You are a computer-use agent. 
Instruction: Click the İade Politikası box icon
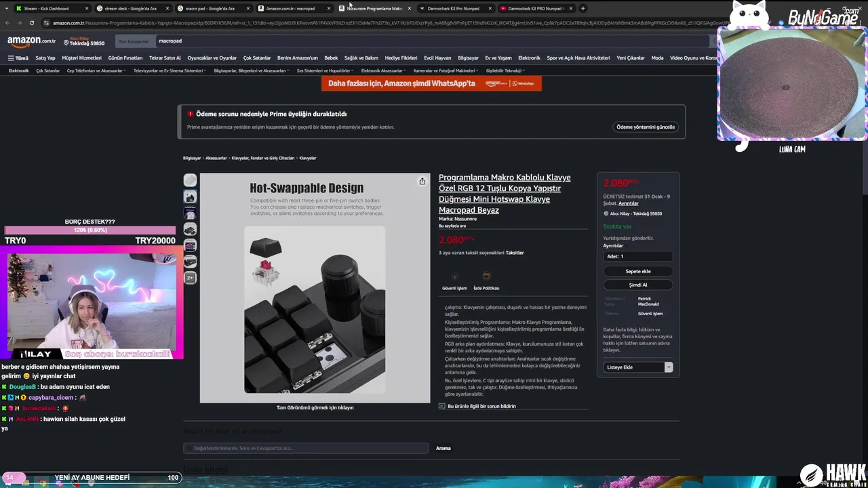[x=486, y=276]
